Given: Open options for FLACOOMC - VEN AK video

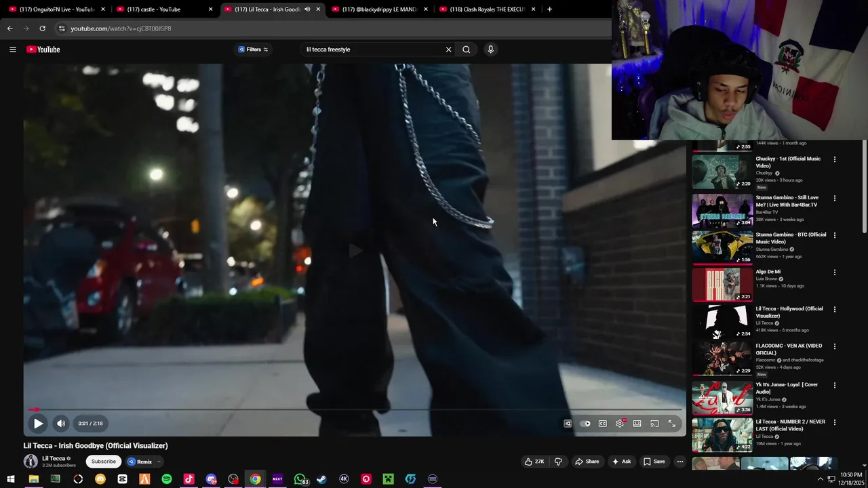Looking at the screenshot, I should click(x=834, y=346).
